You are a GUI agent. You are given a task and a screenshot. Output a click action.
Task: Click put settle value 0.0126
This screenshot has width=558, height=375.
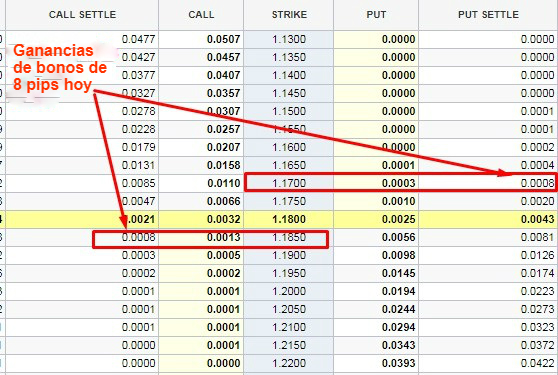[x=537, y=255]
